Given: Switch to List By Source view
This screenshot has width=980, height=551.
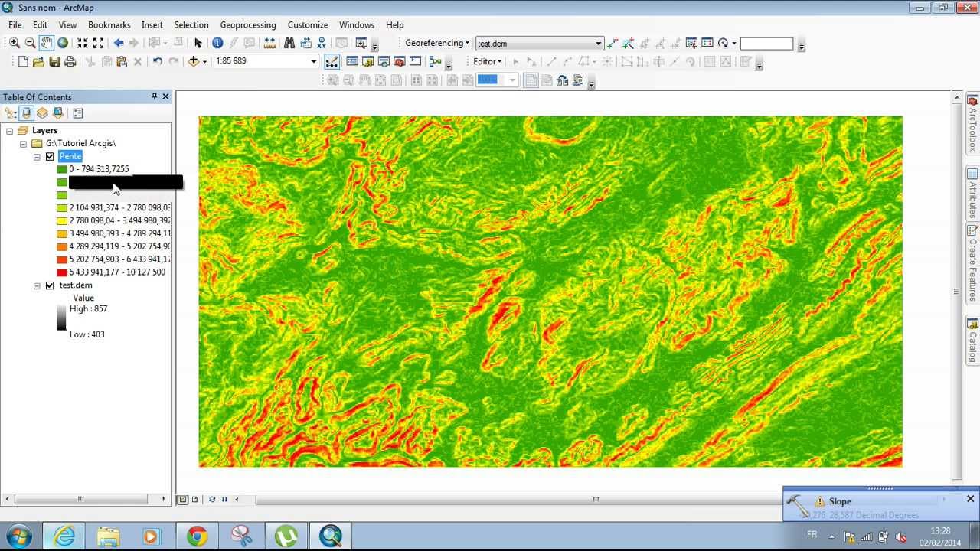Looking at the screenshot, I should coord(42,113).
